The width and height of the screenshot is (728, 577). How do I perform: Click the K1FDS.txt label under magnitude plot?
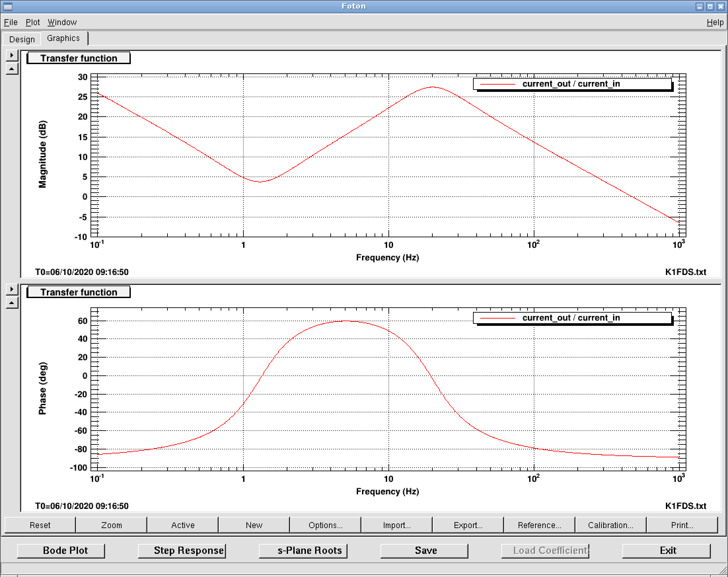(x=685, y=272)
